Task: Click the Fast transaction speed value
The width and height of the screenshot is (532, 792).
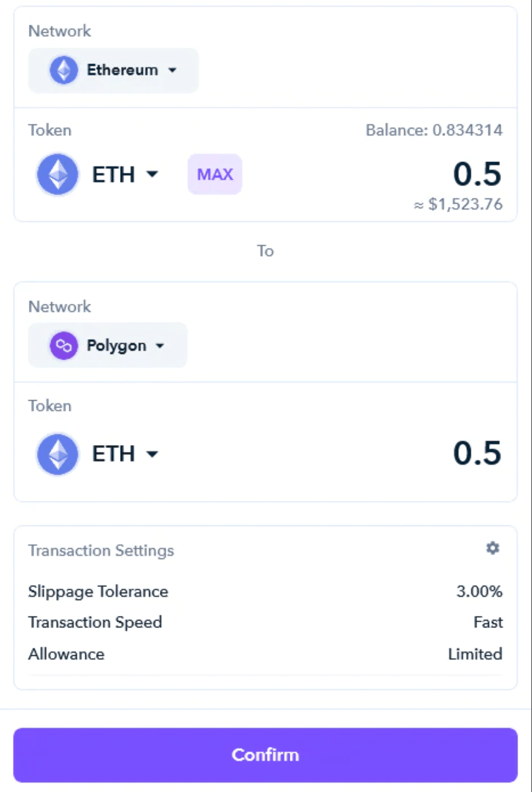Action: click(x=488, y=622)
